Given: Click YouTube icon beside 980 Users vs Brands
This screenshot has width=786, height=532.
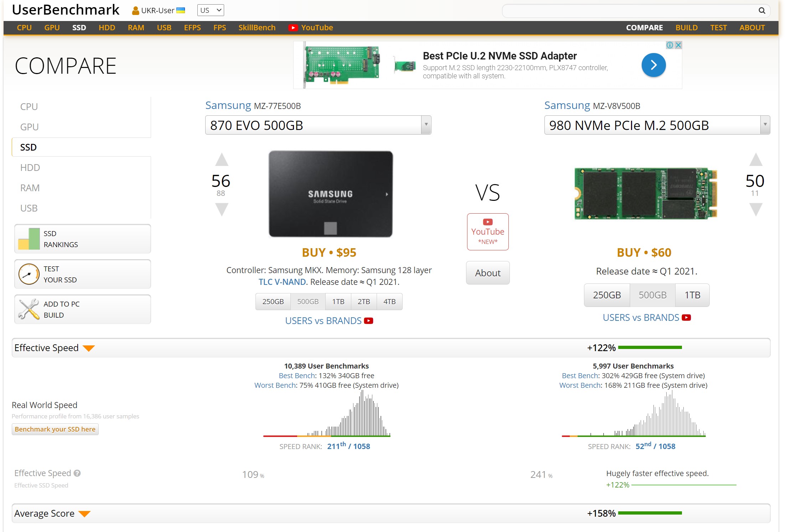Looking at the screenshot, I should 686,318.
